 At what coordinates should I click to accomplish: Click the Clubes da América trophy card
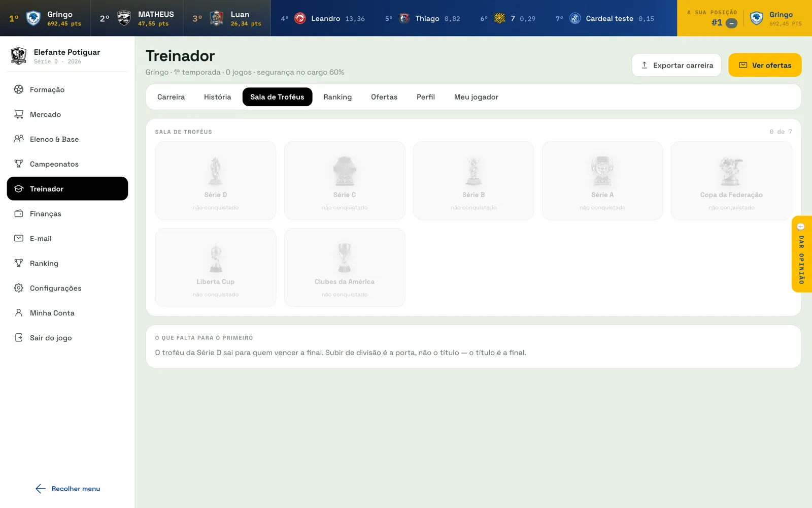click(345, 267)
